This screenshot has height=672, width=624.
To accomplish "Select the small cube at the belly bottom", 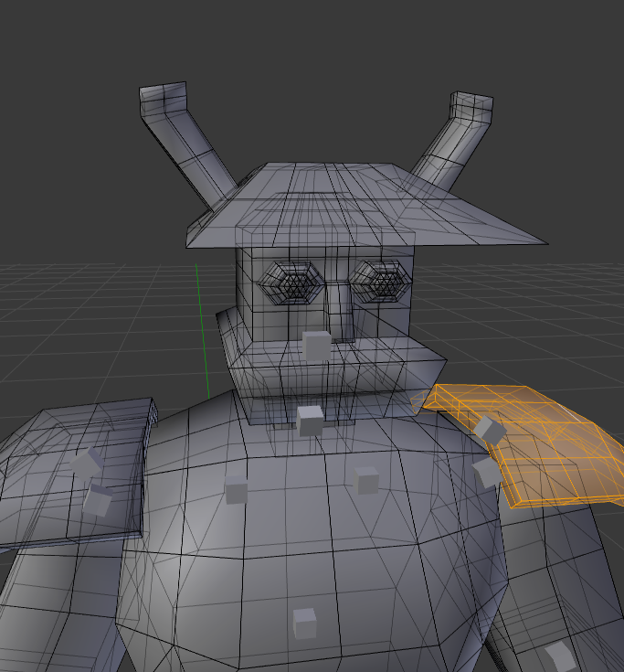I will [305, 624].
